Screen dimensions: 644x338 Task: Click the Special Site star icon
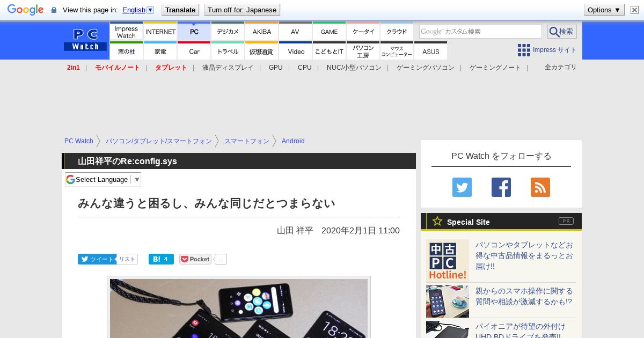pos(437,221)
